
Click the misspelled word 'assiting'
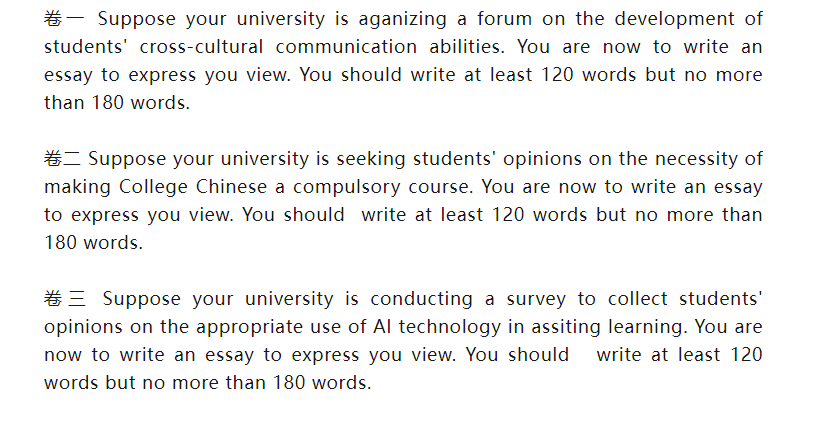(x=566, y=327)
